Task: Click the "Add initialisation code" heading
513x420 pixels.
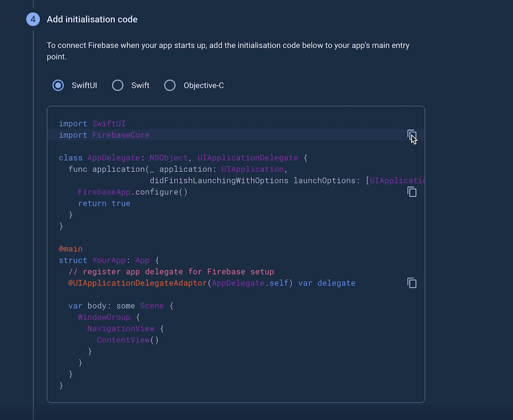Action: pyautogui.click(x=92, y=19)
